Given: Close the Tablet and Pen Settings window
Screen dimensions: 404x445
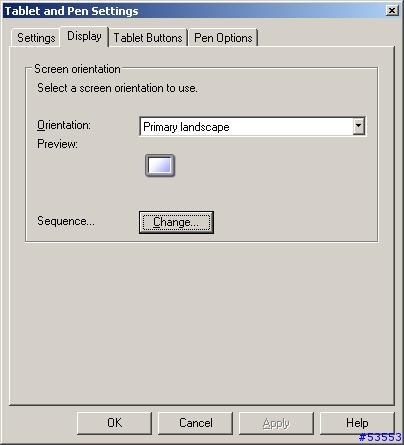Looking at the screenshot, I should click(x=392, y=11).
